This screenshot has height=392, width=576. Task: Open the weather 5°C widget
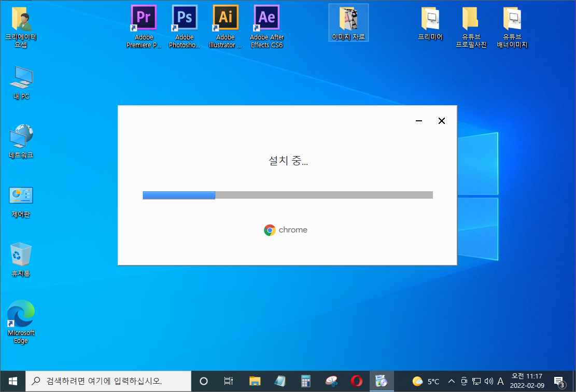425,381
